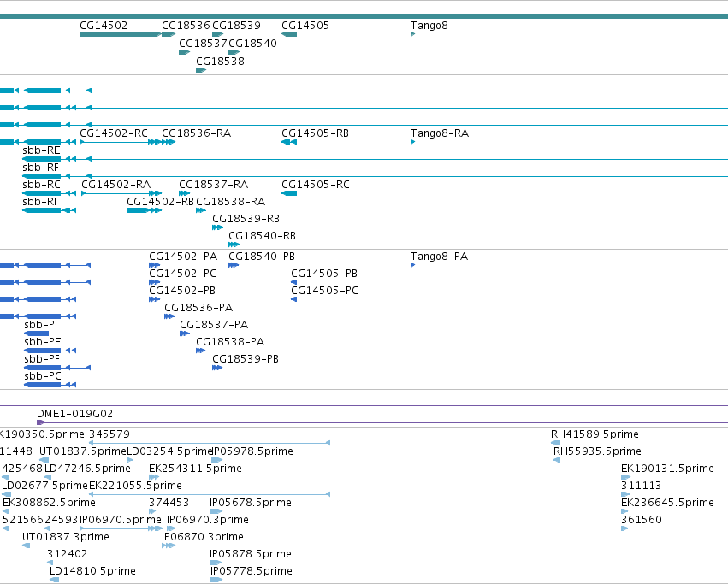Click protein CG18537-PA

pos(185,333)
